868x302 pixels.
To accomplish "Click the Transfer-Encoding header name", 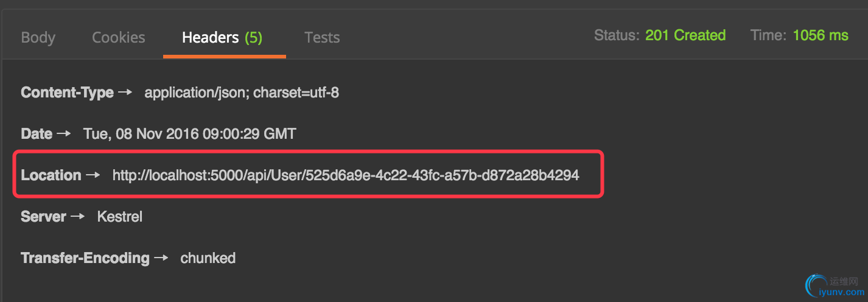I will pos(85,258).
